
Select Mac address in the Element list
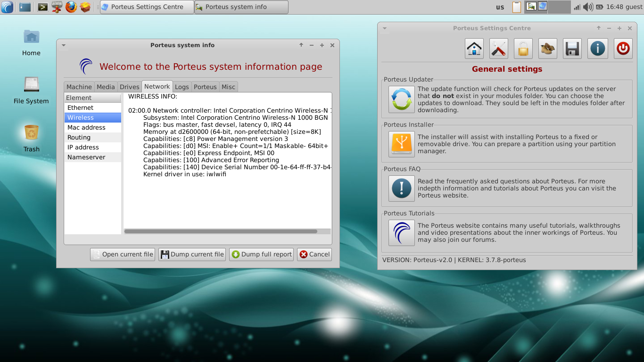(93, 128)
